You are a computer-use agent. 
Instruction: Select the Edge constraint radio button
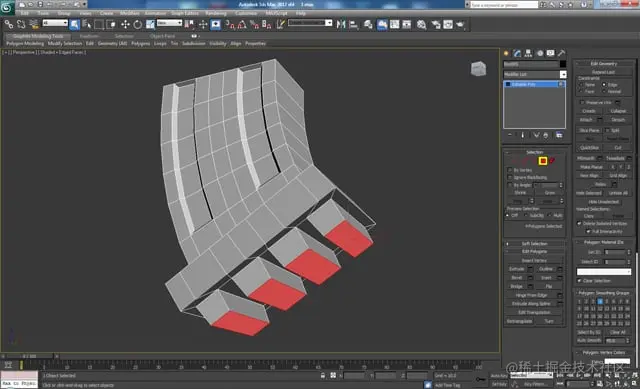(604, 84)
